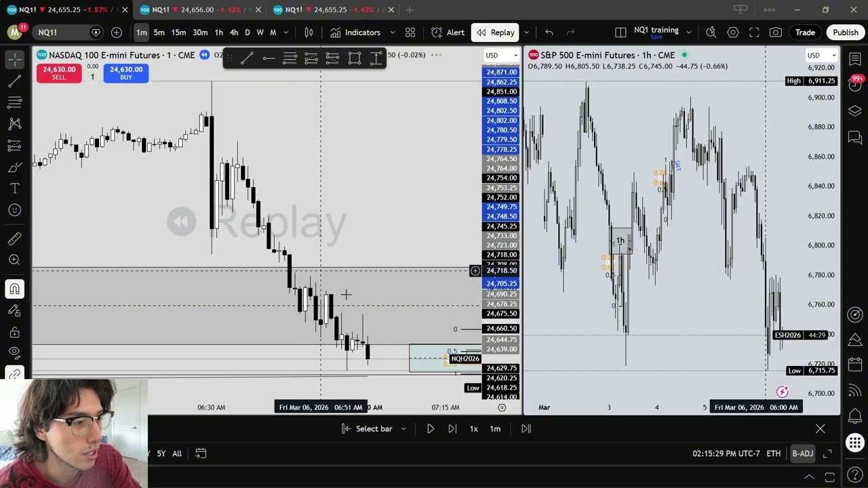This screenshot has width=868, height=488.
Task: Open the forecasting and measurement tools
Action: (x=14, y=146)
